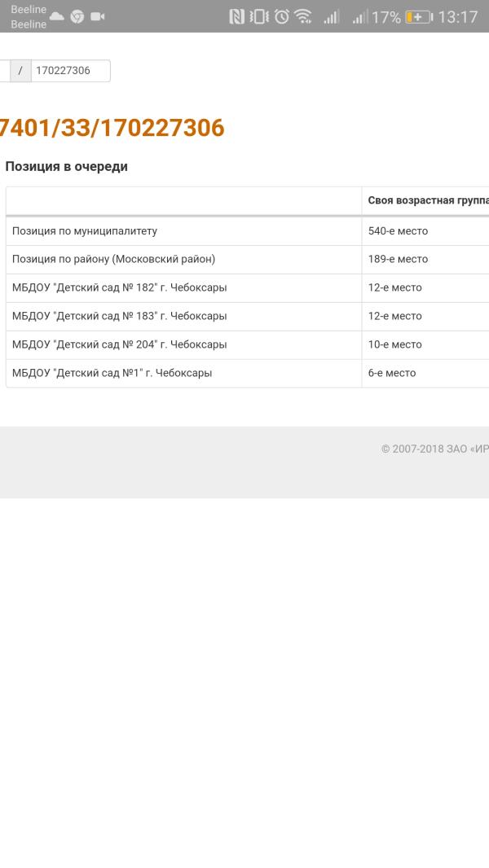Tap the alarm clock status icon
Viewport: 489px width, 868px height.
[282, 17]
